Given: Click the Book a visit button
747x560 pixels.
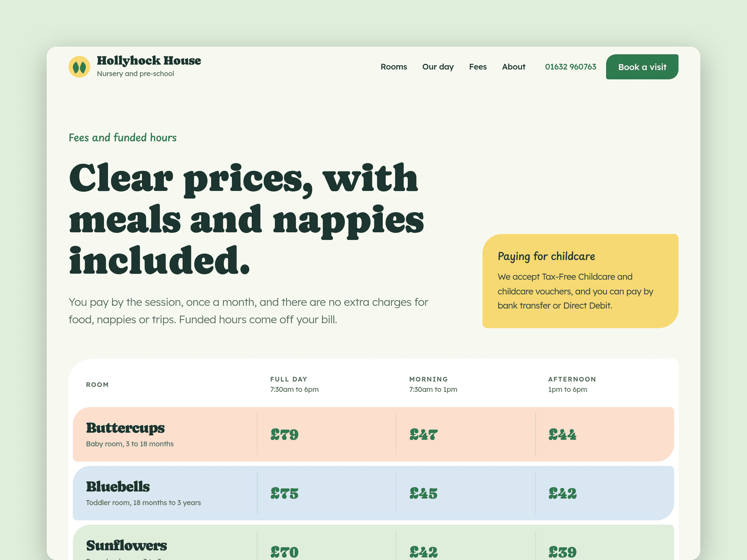Looking at the screenshot, I should coord(642,67).
